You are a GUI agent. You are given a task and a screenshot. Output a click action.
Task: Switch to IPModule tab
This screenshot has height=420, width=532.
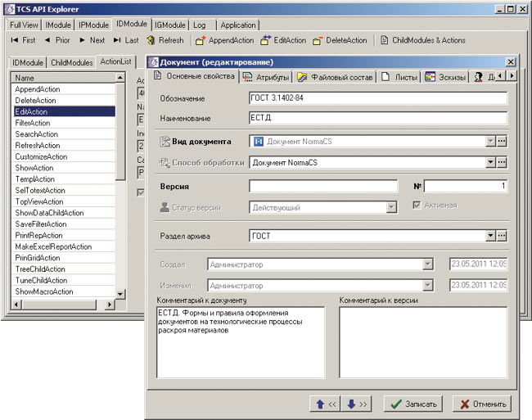tap(93, 25)
